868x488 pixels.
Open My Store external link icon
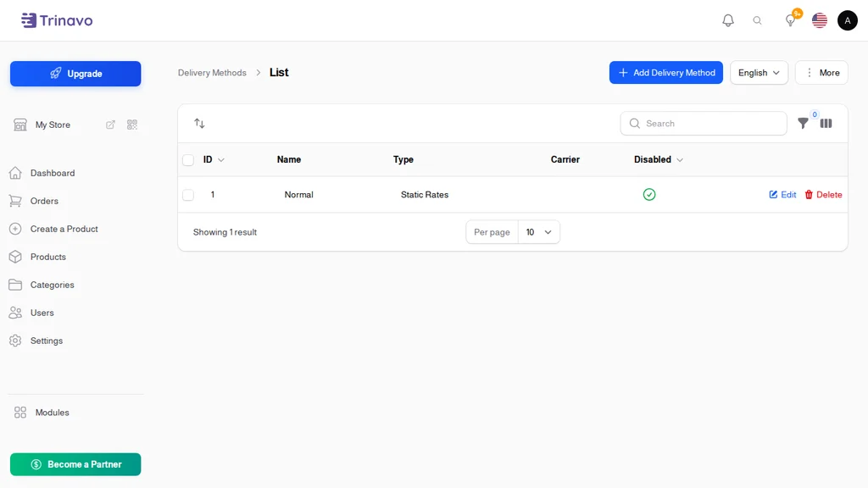110,125
